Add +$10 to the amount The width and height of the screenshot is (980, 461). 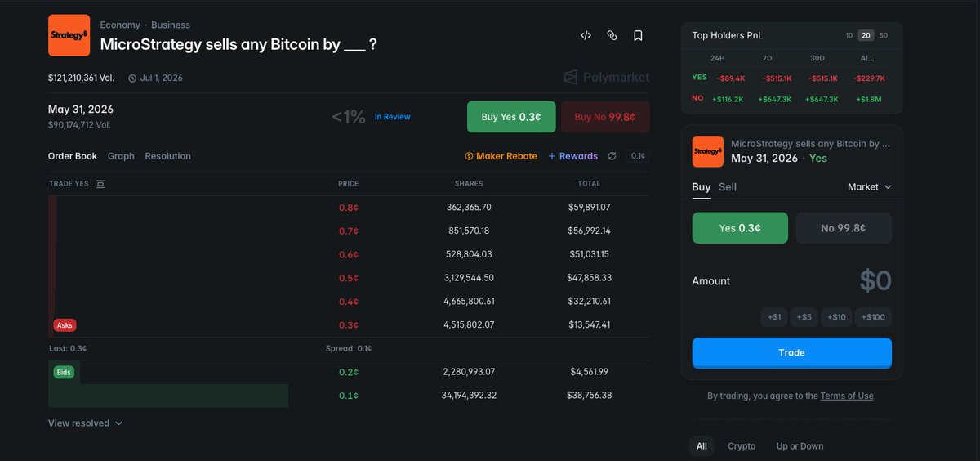coord(836,317)
